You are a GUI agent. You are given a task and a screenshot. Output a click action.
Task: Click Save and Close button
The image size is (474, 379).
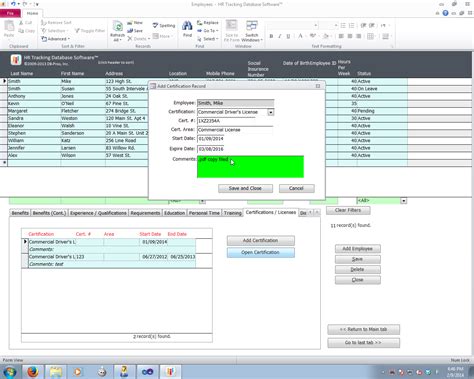(245, 188)
